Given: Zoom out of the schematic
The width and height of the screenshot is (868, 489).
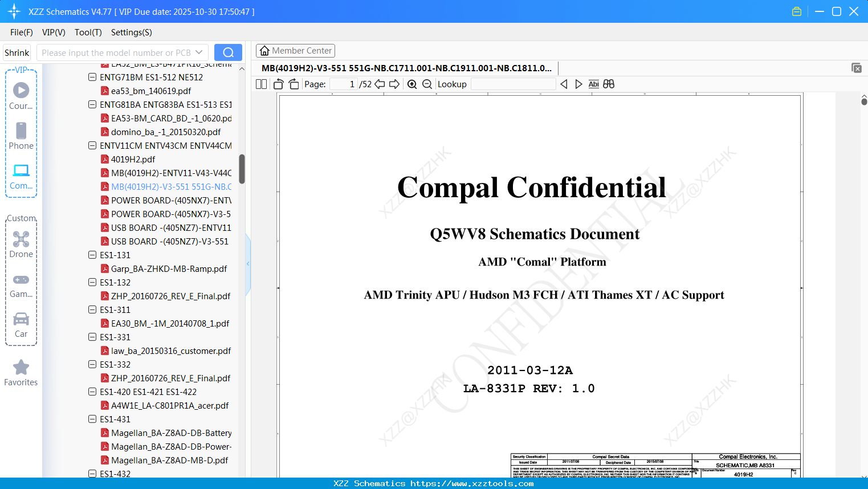Looking at the screenshot, I should pyautogui.click(x=427, y=84).
